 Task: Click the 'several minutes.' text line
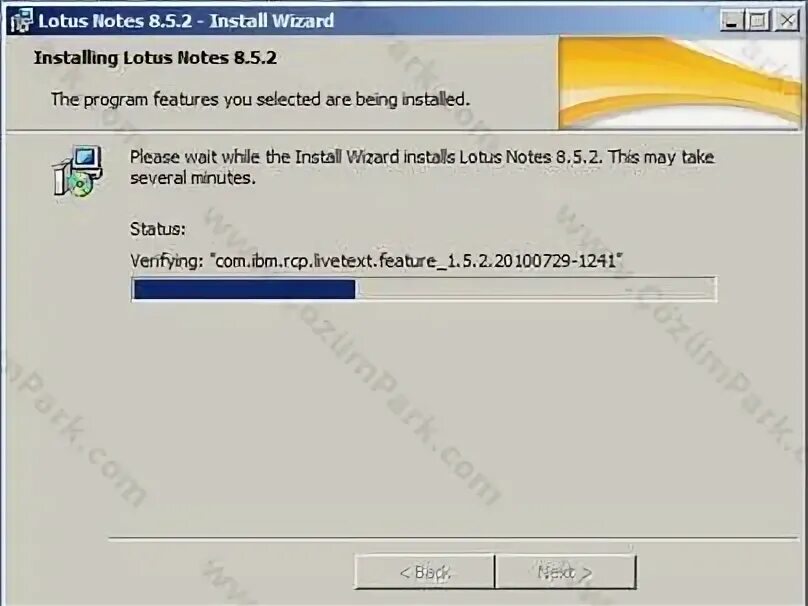point(193,178)
